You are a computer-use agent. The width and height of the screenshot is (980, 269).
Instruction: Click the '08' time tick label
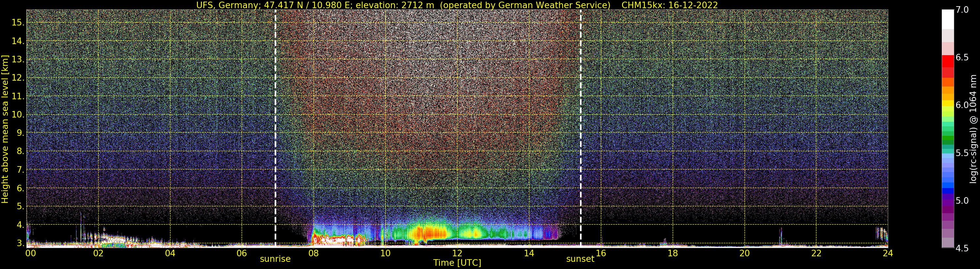click(x=313, y=253)
